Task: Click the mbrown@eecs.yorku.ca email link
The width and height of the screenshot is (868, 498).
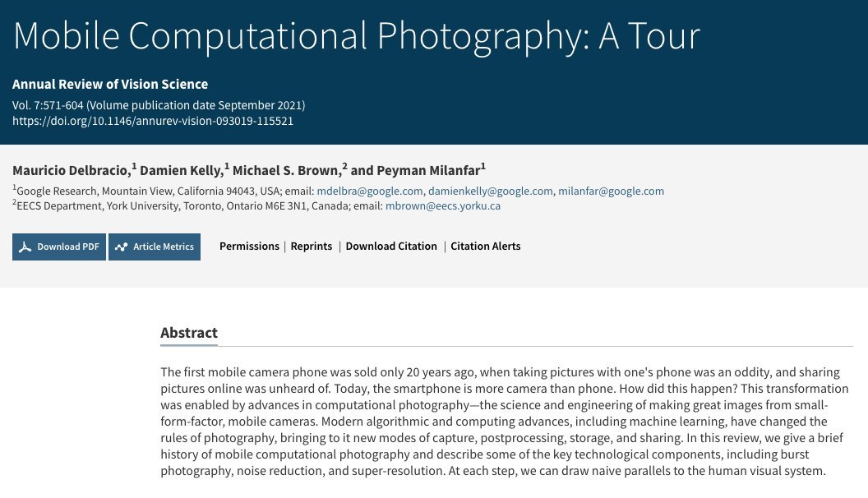Action: click(443, 206)
